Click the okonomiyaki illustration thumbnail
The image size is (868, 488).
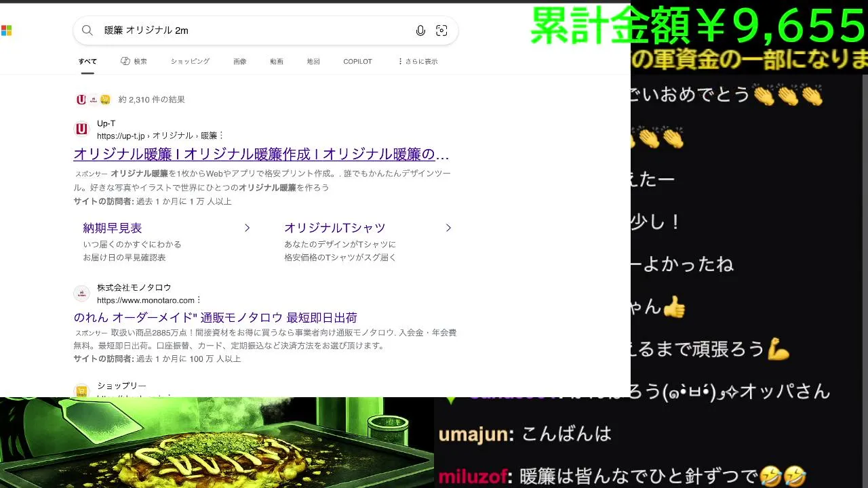tap(217, 443)
